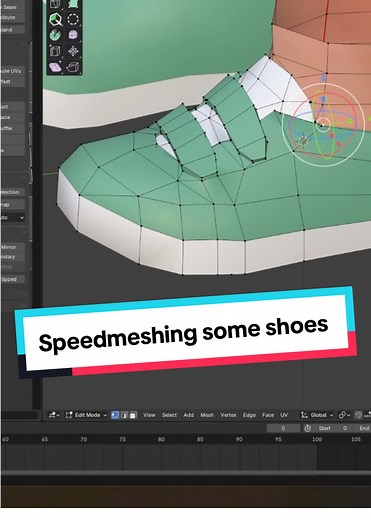Select the dotted circle tool icon
This screenshot has width=371, height=520.
(x=73, y=19)
